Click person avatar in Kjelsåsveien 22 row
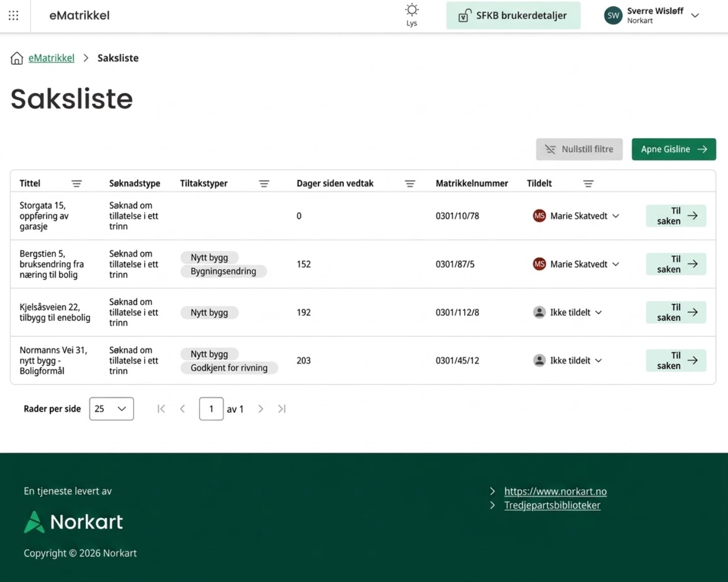The image size is (728, 582). pyautogui.click(x=539, y=312)
